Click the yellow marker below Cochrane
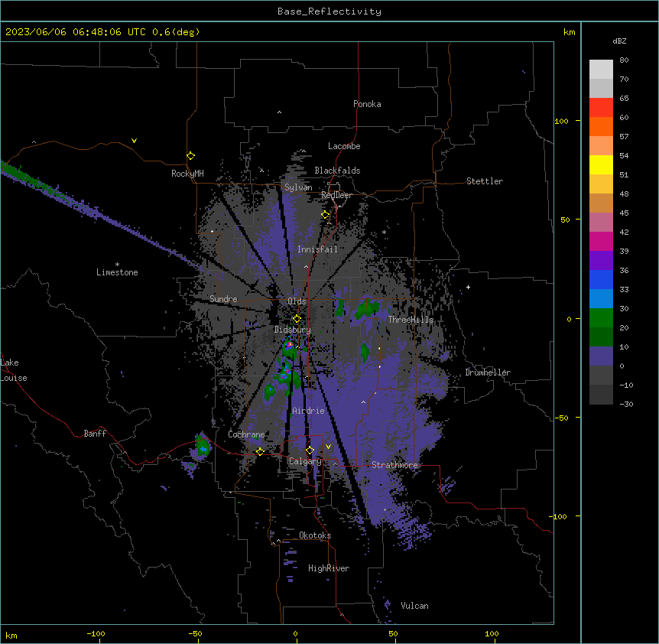Screen dimensions: 659x644 (x=260, y=451)
